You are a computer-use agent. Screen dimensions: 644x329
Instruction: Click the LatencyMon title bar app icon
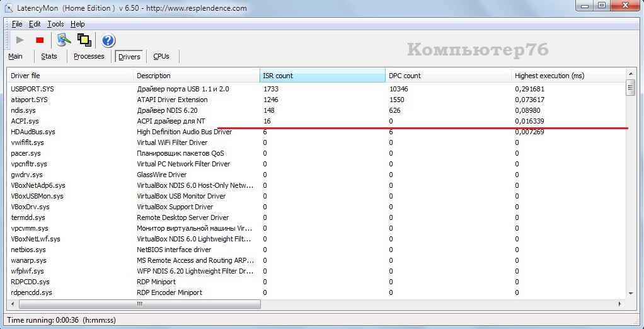pyautogui.click(x=9, y=8)
